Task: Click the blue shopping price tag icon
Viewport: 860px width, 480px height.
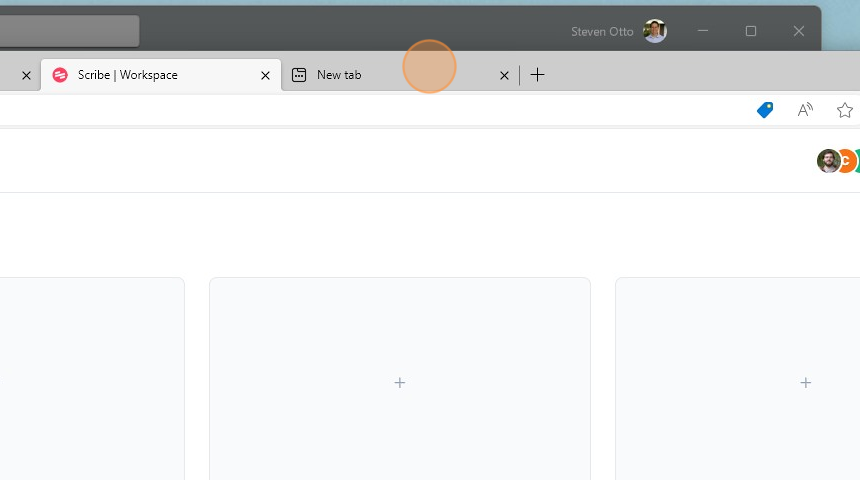Action: (765, 110)
